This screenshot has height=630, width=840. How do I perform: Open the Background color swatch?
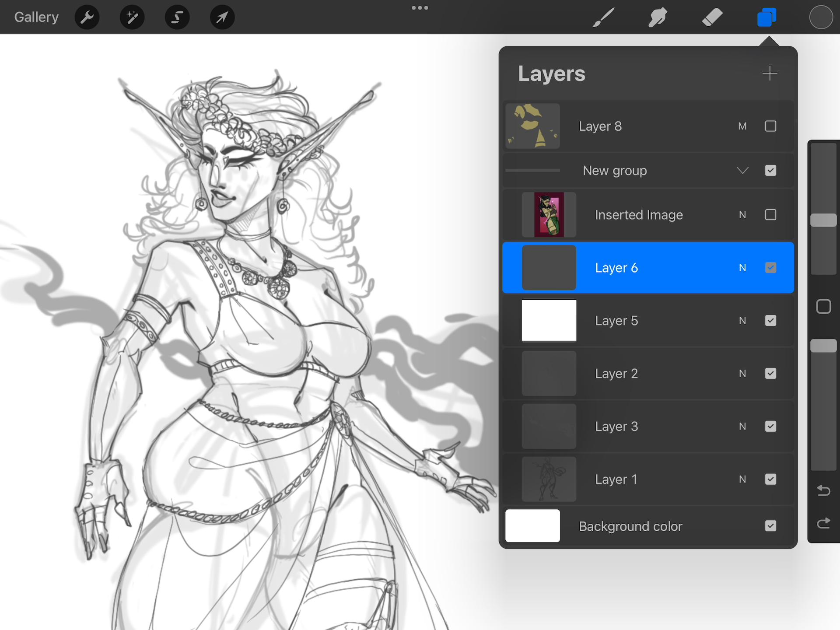[532, 526]
